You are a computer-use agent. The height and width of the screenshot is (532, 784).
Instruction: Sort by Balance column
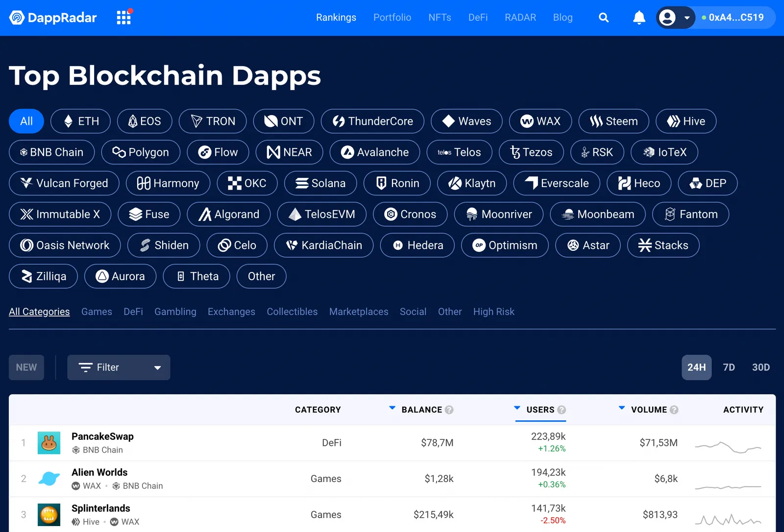tap(421, 410)
